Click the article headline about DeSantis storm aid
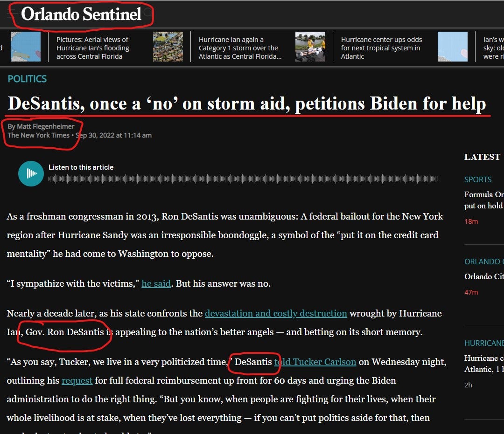Viewport: 504px width, 434px height. tap(247, 103)
